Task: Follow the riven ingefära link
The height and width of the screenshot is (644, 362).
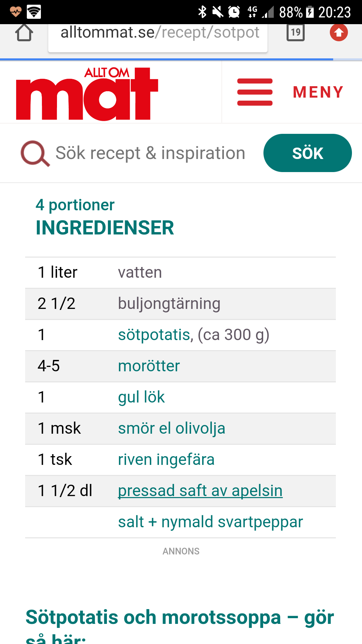Action: coord(166,460)
